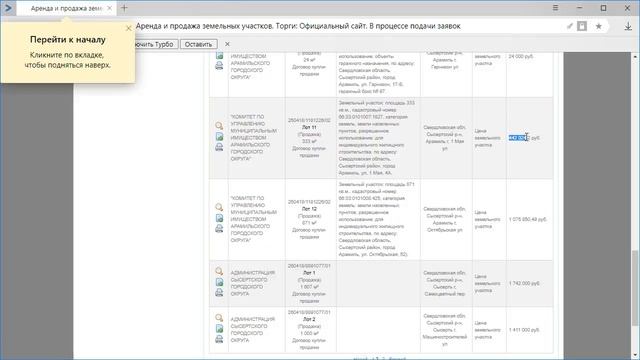Open the document icon for Лот 1

[x=219, y=282]
